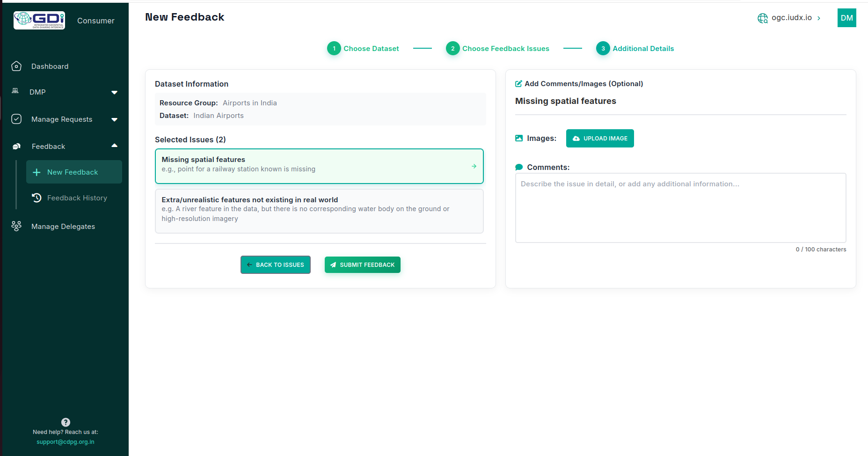This screenshot has width=868, height=456.
Task: Expand the Manage Requests dropdown arrow
Action: (x=114, y=120)
